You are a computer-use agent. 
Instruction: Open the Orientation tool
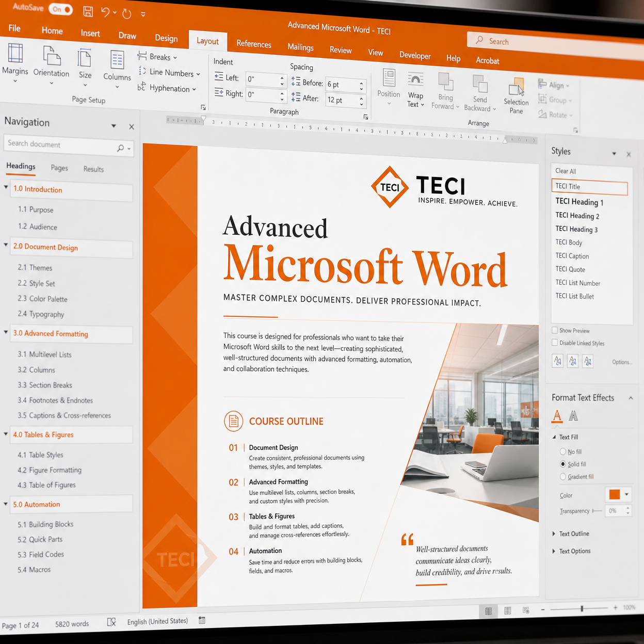(51, 66)
